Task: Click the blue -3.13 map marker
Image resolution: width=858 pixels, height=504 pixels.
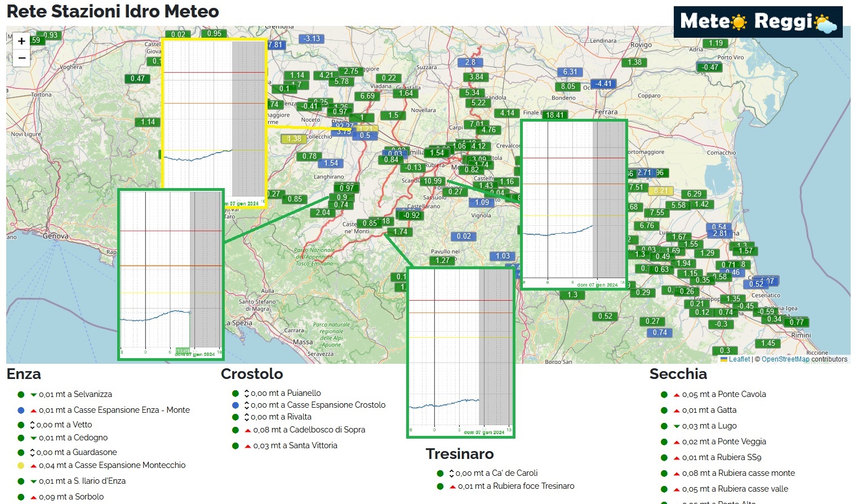Action: pyautogui.click(x=312, y=39)
